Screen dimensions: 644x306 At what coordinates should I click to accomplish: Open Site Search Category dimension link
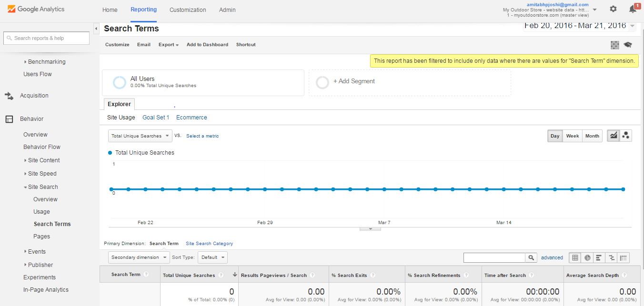pyautogui.click(x=209, y=243)
